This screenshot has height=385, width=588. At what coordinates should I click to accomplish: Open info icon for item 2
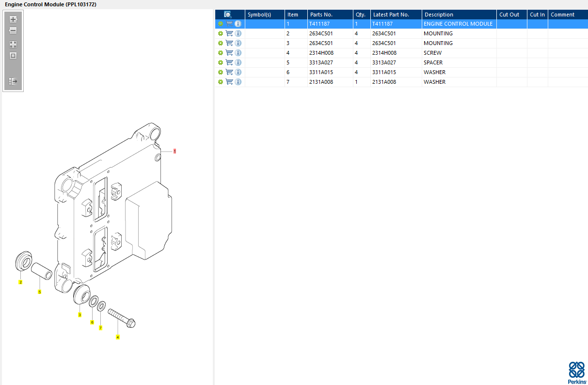[x=238, y=33]
